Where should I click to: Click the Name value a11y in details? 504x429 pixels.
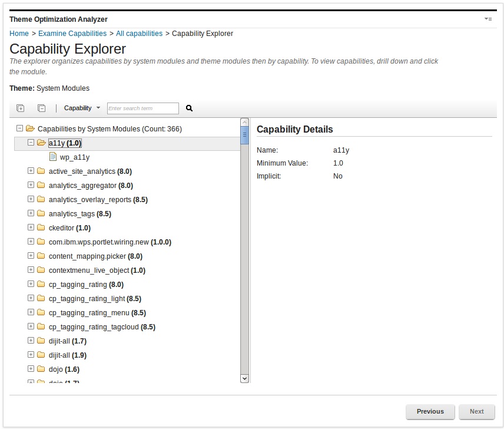341,150
